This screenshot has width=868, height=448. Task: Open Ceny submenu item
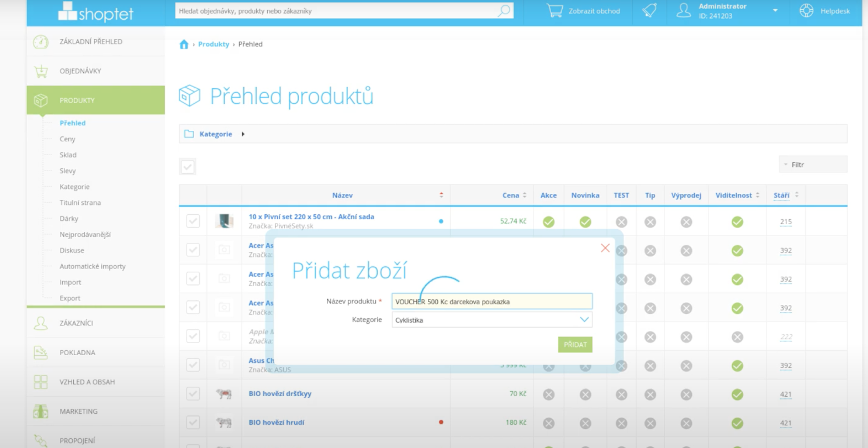pos(67,139)
